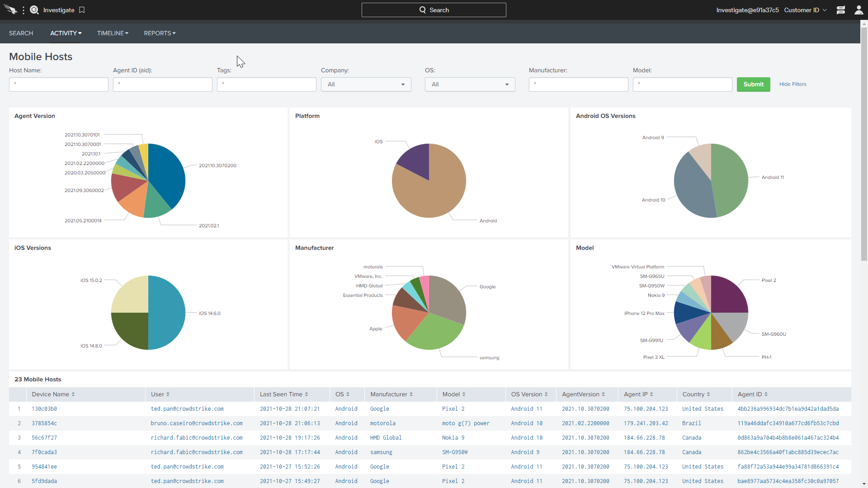Open the notifications feed icon
Image resolution: width=868 pixels, height=488 pixels.
point(841,10)
